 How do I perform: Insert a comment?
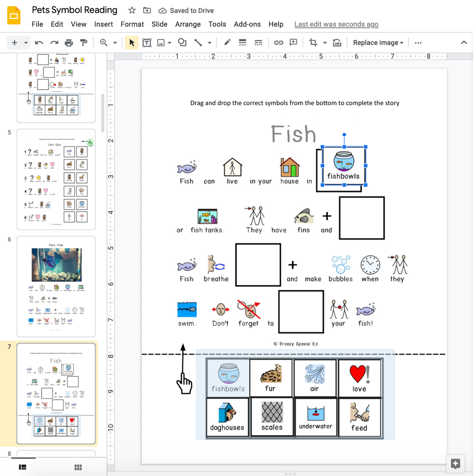(x=293, y=42)
